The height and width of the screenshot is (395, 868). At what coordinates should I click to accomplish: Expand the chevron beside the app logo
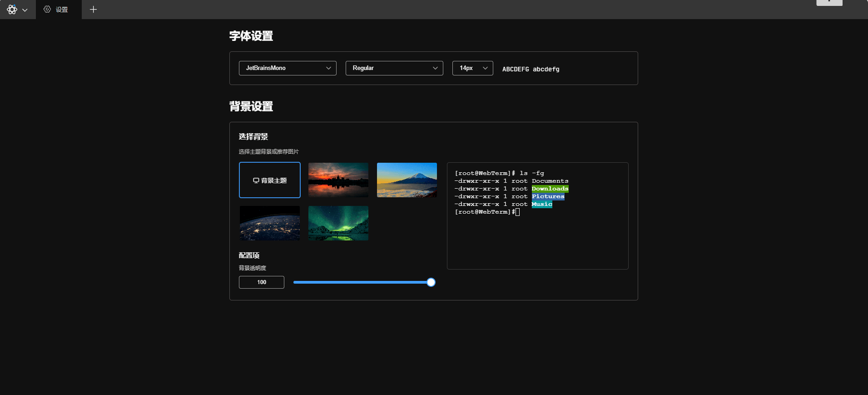(x=25, y=10)
